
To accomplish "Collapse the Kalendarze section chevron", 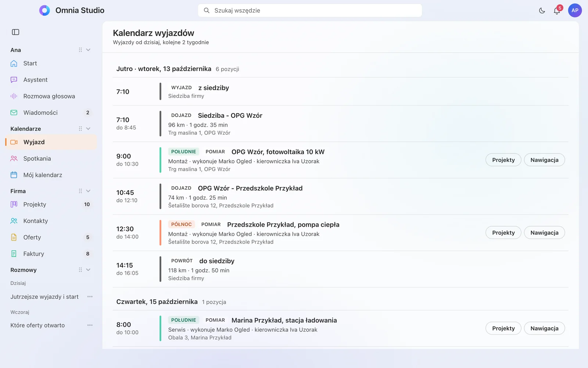I will [x=88, y=129].
